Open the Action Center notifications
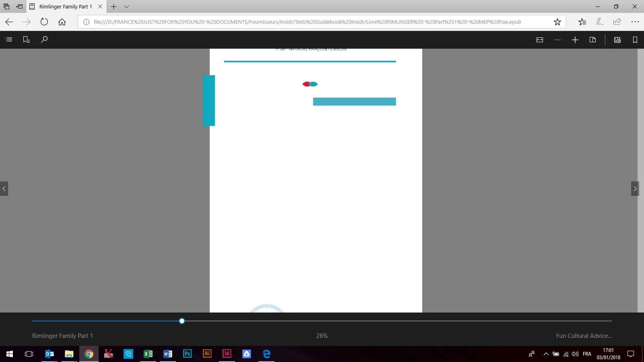The height and width of the screenshot is (362, 644). point(631,354)
